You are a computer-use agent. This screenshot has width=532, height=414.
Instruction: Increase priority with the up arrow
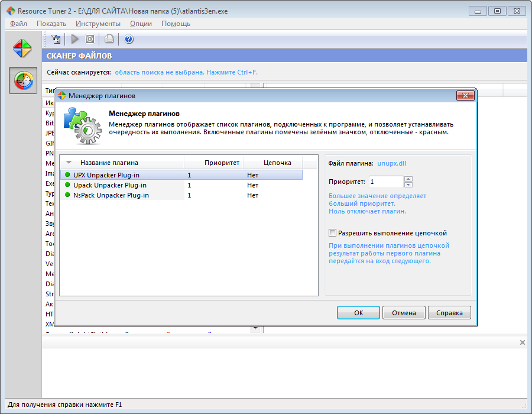click(x=408, y=179)
